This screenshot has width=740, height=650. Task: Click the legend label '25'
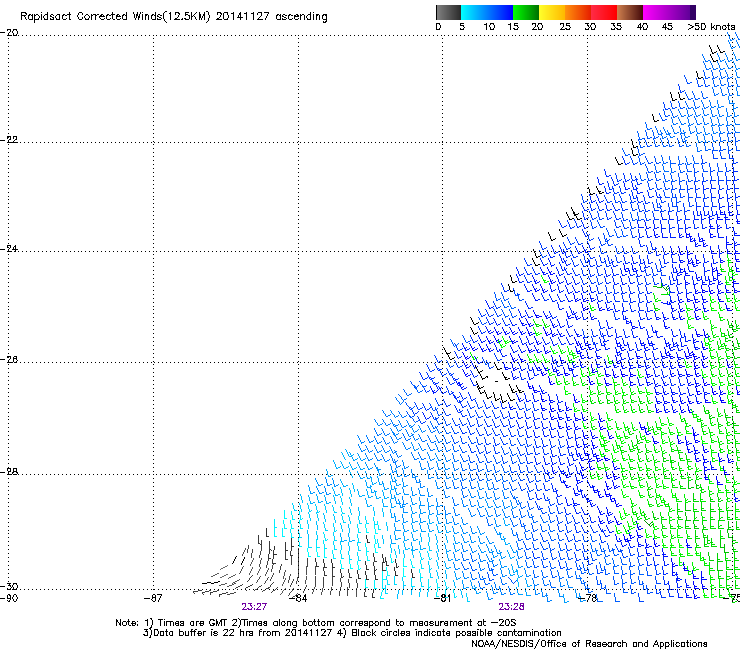(x=565, y=26)
